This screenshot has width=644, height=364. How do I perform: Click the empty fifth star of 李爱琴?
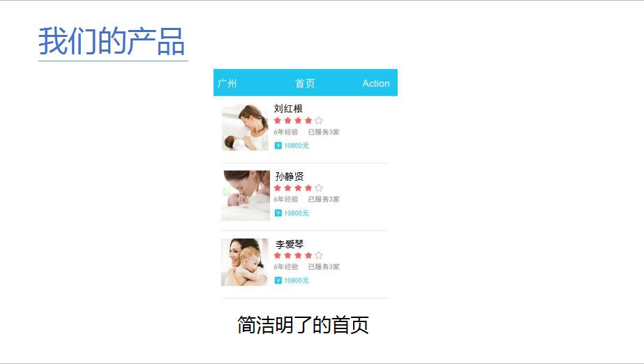(319, 255)
